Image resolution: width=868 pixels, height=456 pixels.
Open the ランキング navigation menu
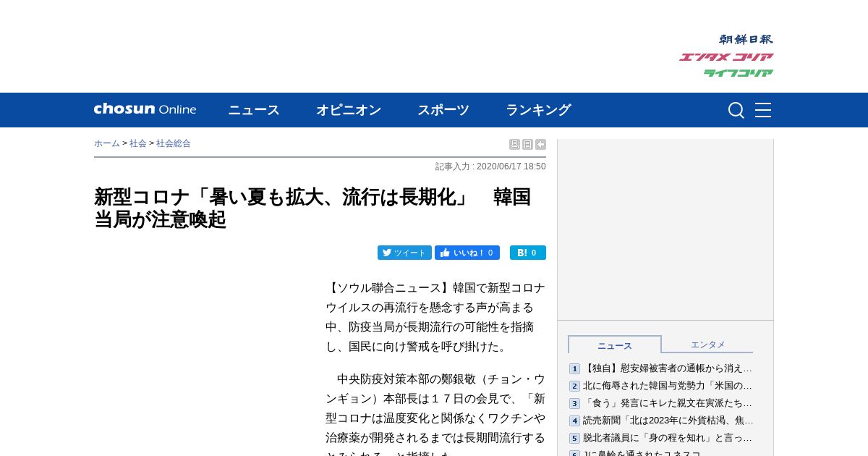538,110
